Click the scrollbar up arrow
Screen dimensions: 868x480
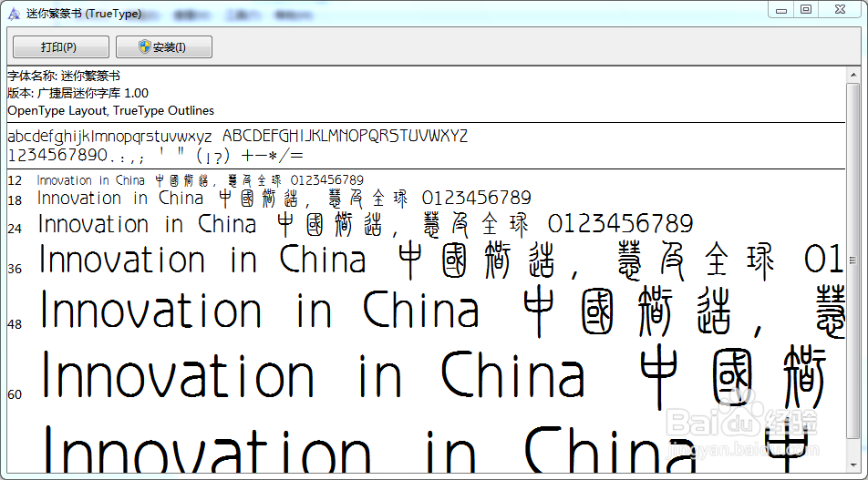coord(853,75)
